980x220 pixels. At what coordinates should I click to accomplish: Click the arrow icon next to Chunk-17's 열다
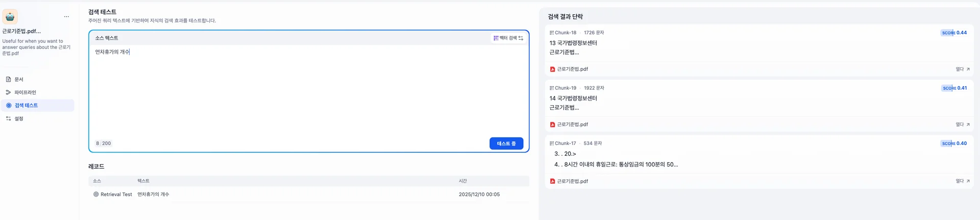968,181
